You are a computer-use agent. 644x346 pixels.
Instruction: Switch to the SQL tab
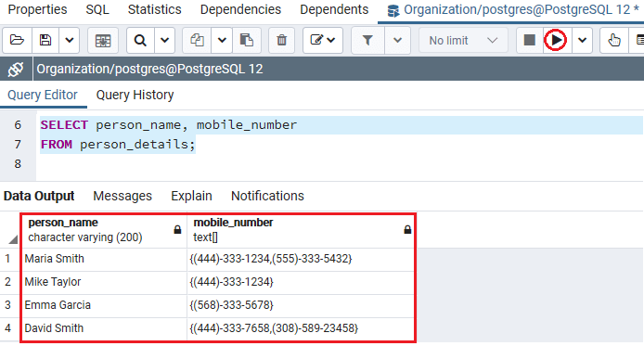97,9
